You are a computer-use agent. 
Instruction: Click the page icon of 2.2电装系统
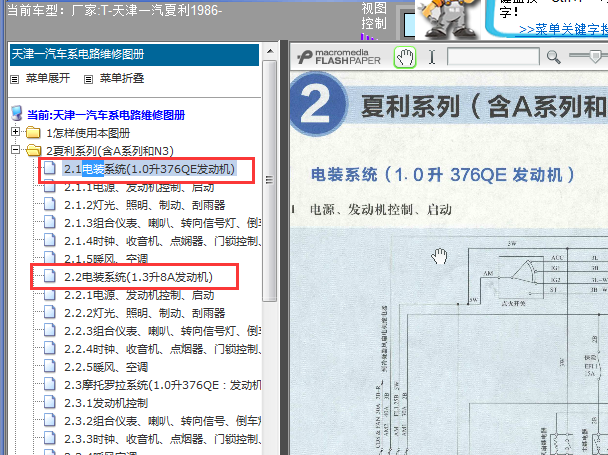[50, 276]
